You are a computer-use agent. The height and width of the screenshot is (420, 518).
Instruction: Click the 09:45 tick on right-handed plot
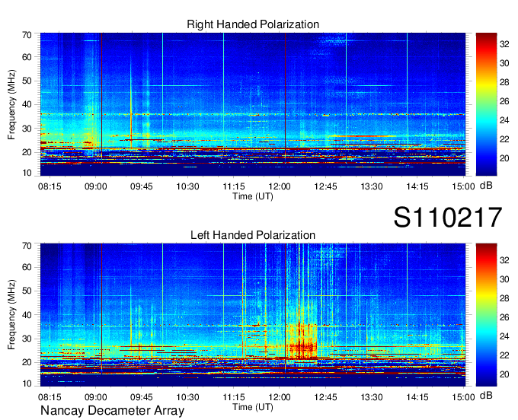click(x=142, y=186)
